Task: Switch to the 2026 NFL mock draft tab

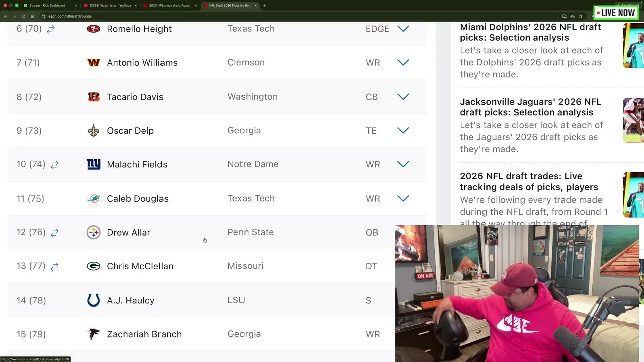Action: [x=170, y=5]
